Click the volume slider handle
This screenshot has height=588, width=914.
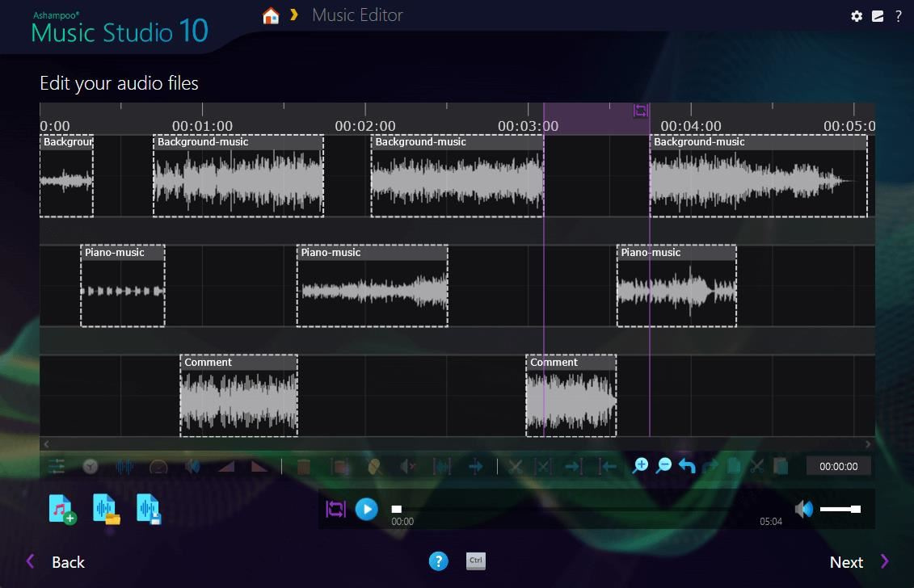tap(855, 509)
